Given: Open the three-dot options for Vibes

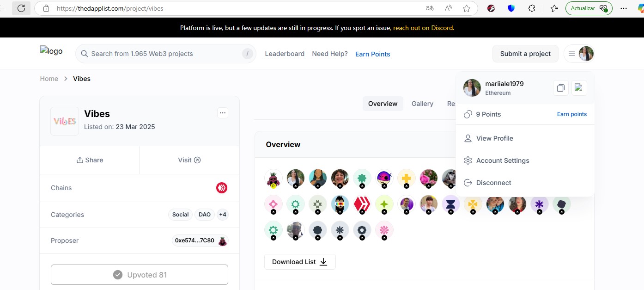Looking at the screenshot, I should tap(223, 113).
